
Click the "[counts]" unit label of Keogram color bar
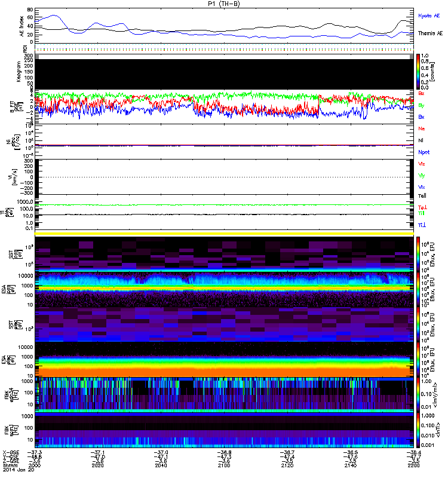(x=432, y=72)
